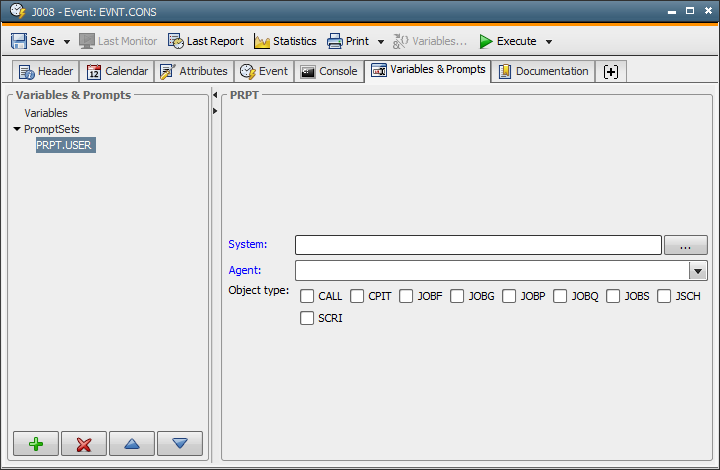Click into the System input field
The width and height of the screenshot is (720, 470).
coord(478,245)
